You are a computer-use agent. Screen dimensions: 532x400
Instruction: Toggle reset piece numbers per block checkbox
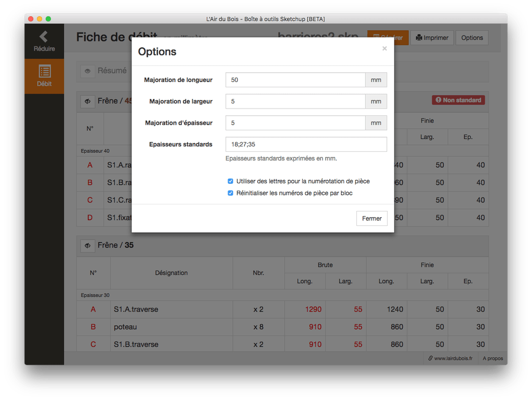[230, 193]
